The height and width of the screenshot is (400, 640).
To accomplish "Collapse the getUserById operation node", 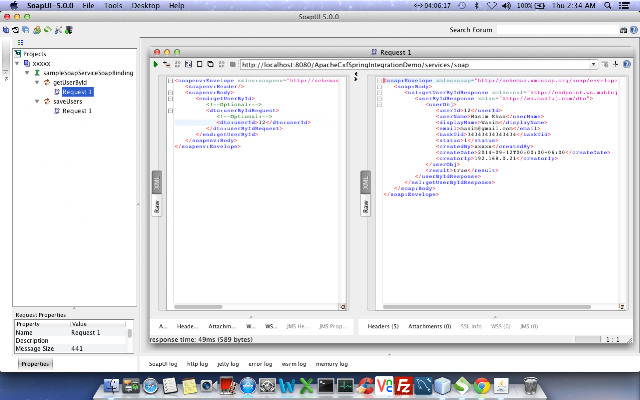I will click(x=37, y=82).
